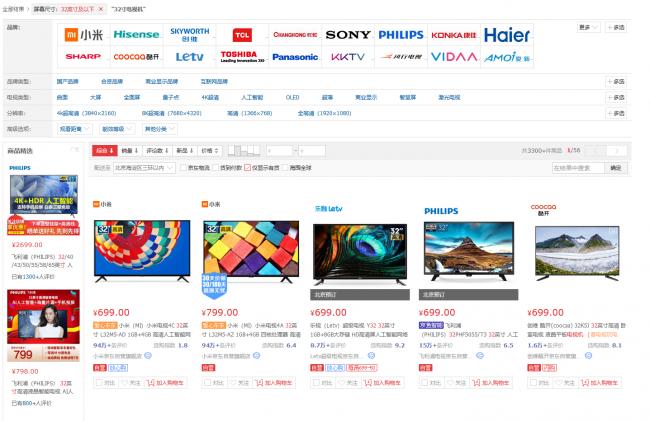Pick the TCL brand logo
Image resolution: width=650 pixels, height=421 pixels.
(242, 35)
